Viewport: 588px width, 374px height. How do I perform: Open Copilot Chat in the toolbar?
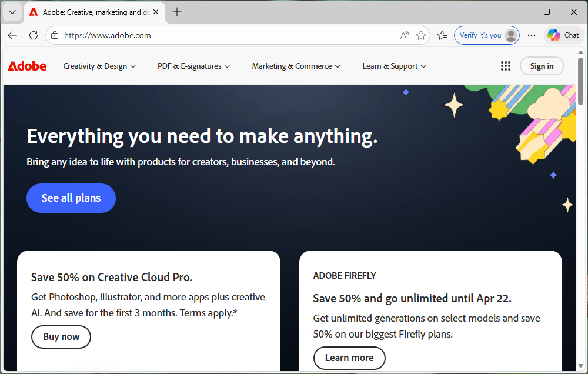563,35
